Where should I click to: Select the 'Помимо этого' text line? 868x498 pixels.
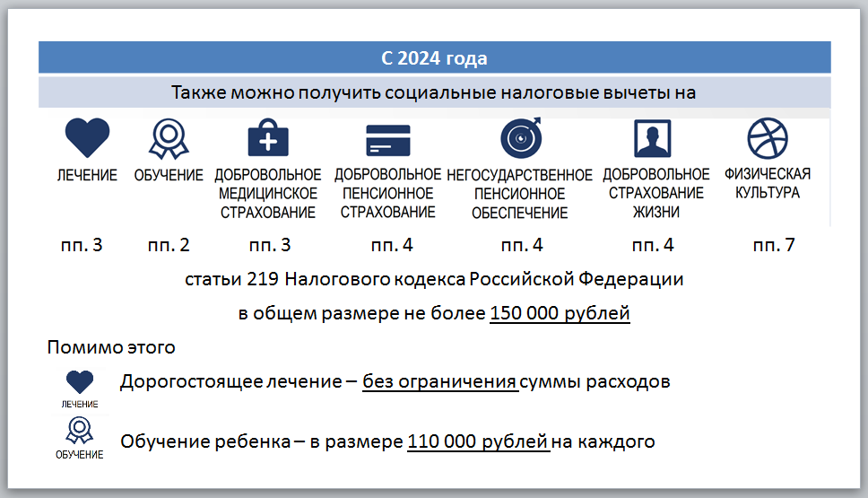[111, 347]
